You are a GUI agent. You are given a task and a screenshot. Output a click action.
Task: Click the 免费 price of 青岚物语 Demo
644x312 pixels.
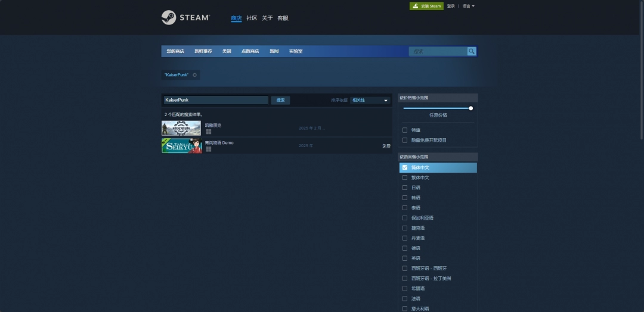tap(386, 146)
